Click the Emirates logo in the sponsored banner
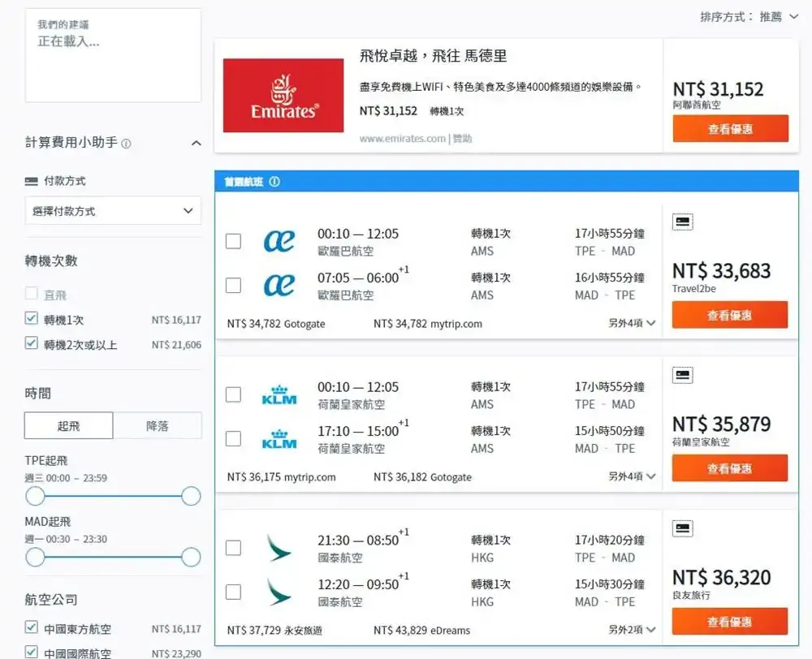The width and height of the screenshot is (812, 659). coord(283,95)
